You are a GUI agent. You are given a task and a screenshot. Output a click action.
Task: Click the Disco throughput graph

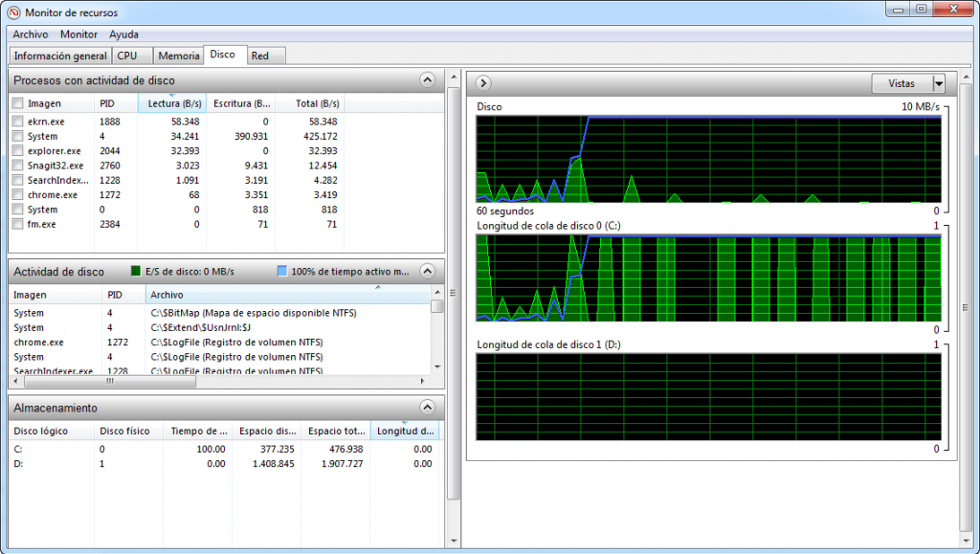click(x=708, y=159)
